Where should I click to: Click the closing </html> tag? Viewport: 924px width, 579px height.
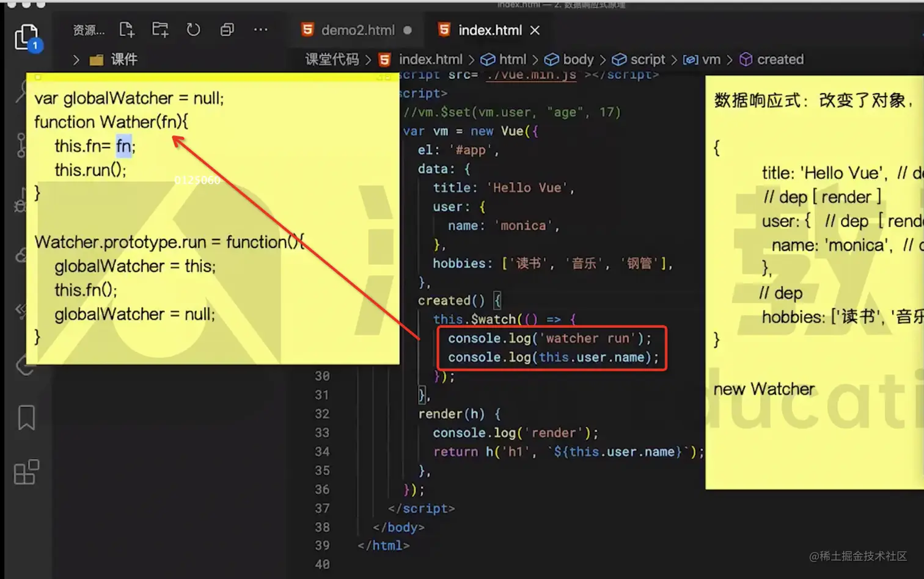pos(384,545)
